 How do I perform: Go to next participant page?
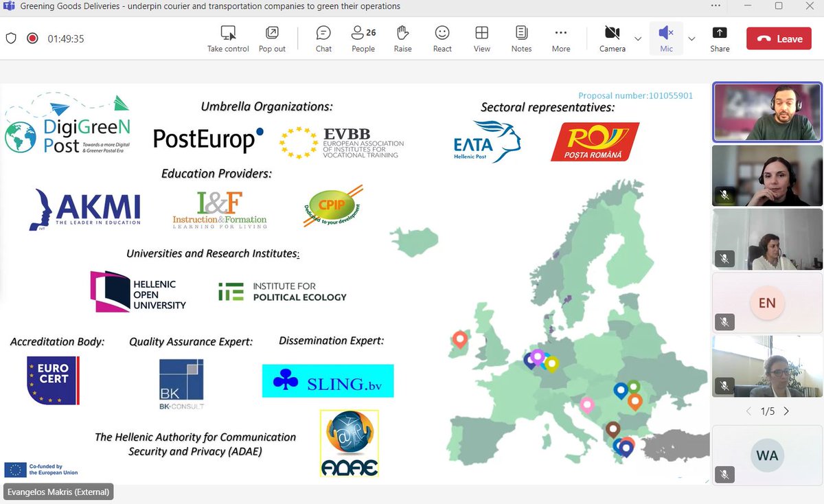786,411
